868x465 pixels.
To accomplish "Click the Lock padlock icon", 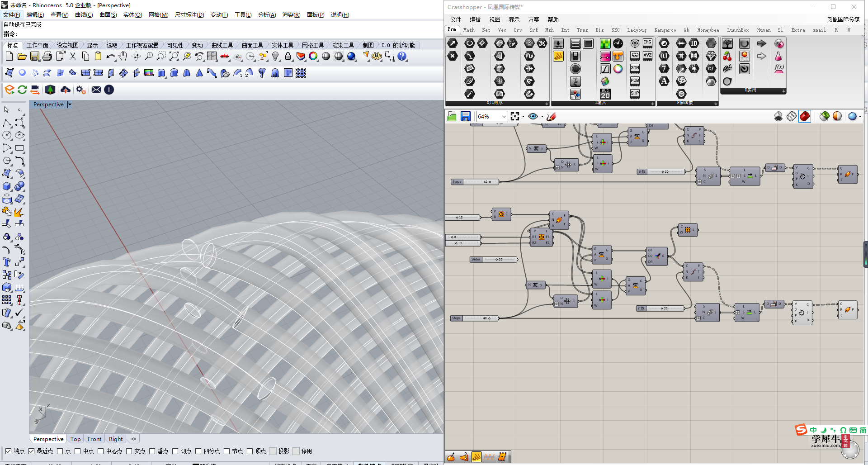I will click(x=288, y=56).
